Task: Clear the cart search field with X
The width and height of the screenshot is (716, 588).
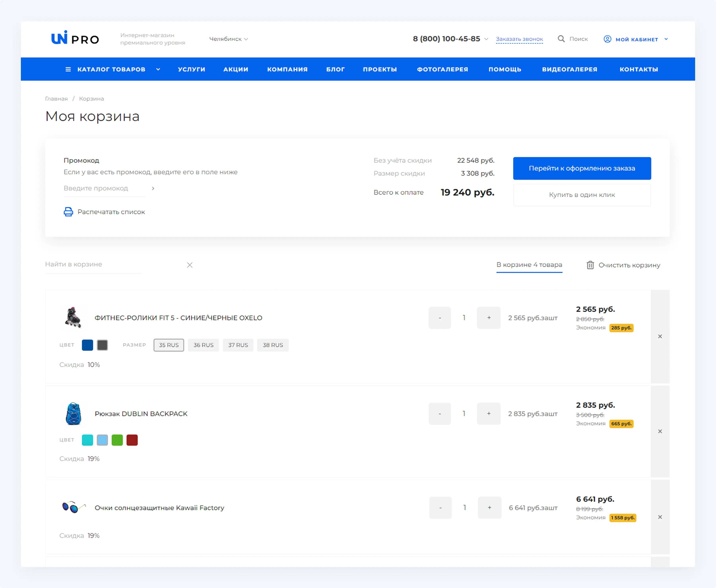Action: click(x=190, y=265)
